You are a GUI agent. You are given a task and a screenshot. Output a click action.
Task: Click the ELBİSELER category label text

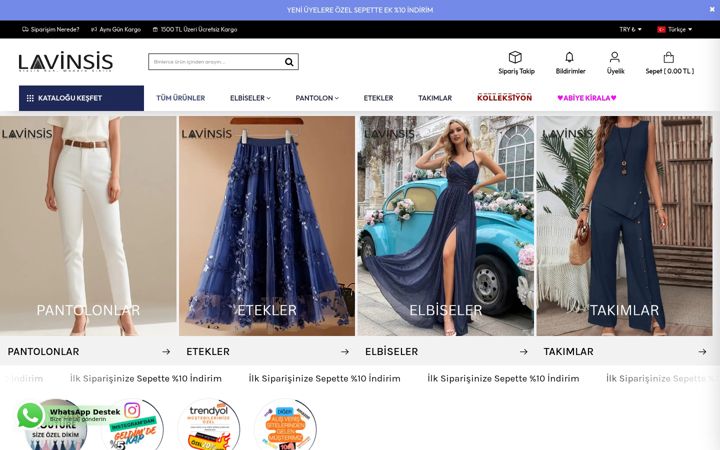tap(391, 352)
